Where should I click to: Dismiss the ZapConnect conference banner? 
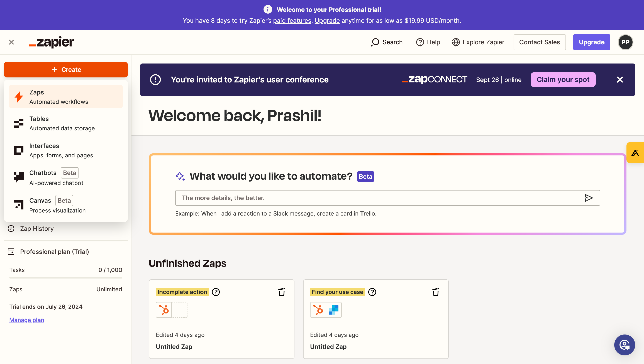click(620, 80)
